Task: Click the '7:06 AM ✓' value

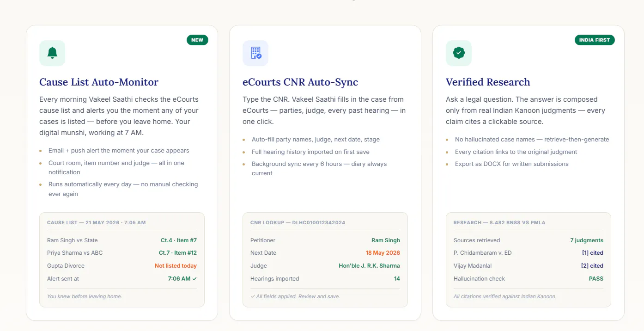Action: [182, 279]
